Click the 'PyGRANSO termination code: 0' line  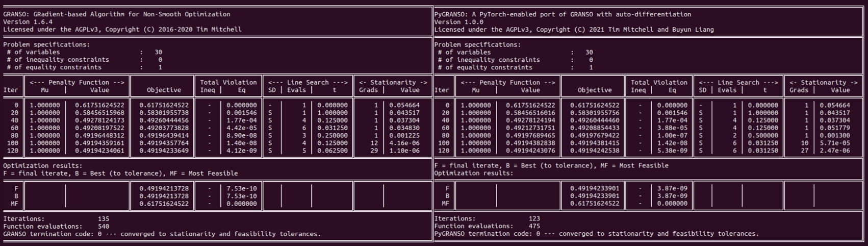[597, 234]
